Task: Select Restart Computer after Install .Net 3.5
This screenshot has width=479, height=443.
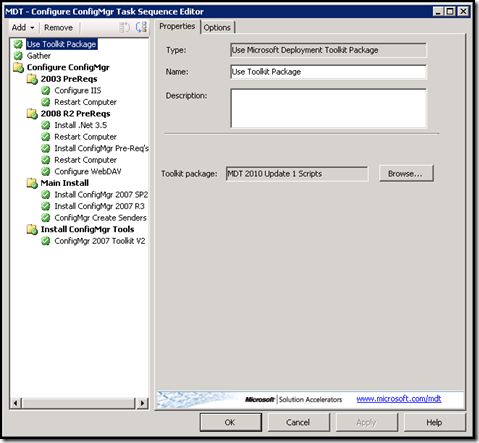Action: pos(85,137)
